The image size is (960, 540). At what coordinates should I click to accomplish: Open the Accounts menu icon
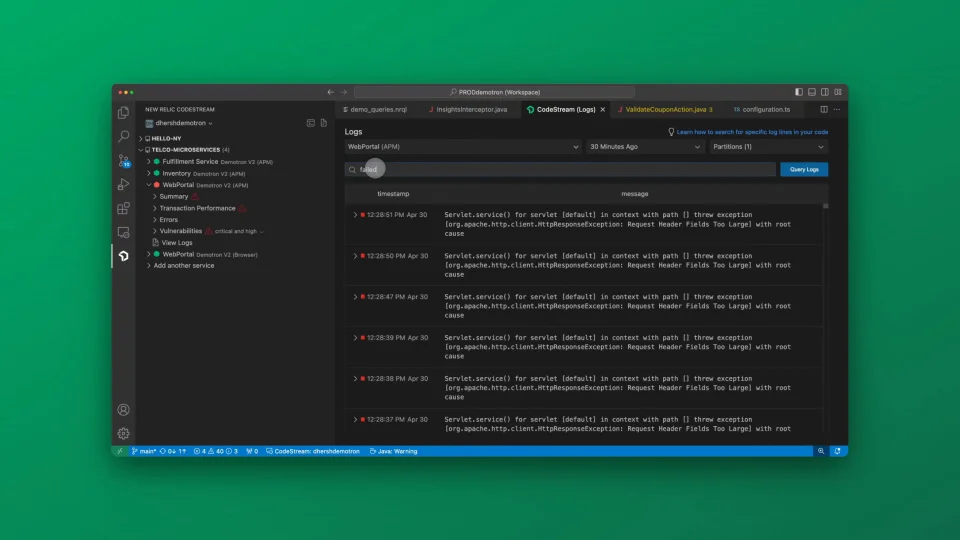[123, 410]
